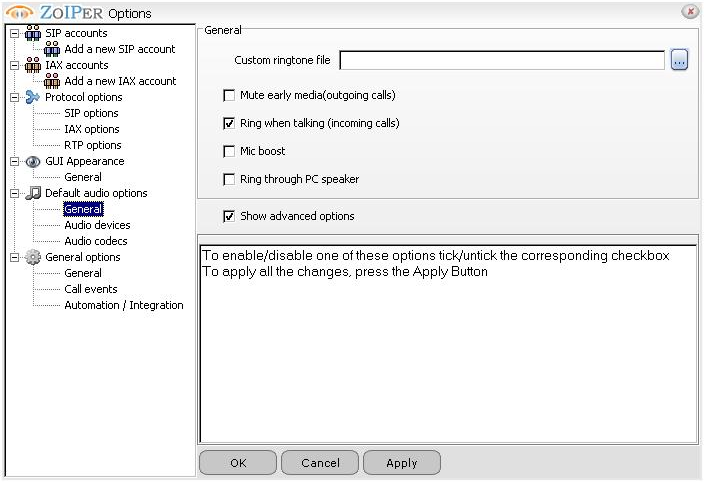Uncheck Ring when talking option
The height and width of the screenshot is (482, 704).
point(230,124)
